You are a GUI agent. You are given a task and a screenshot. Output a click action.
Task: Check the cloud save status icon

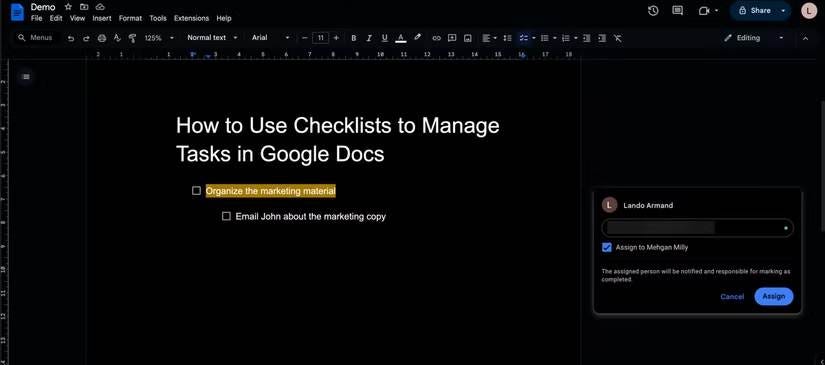[x=100, y=7]
